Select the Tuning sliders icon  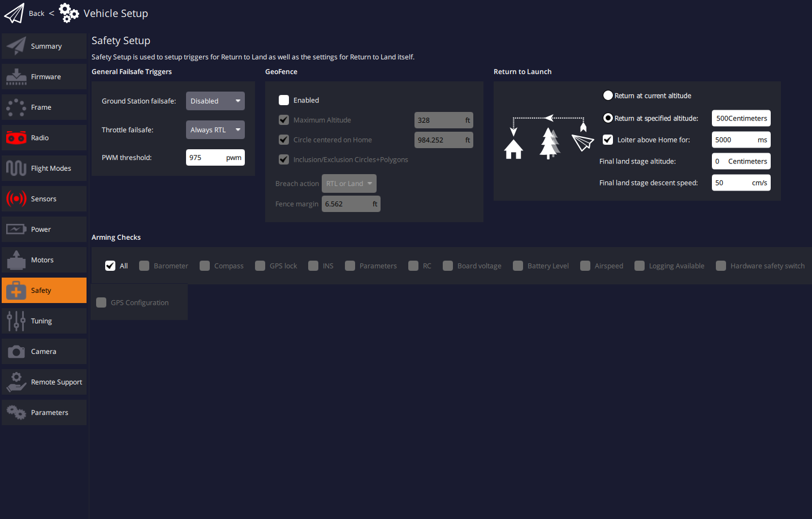point(16,321)
